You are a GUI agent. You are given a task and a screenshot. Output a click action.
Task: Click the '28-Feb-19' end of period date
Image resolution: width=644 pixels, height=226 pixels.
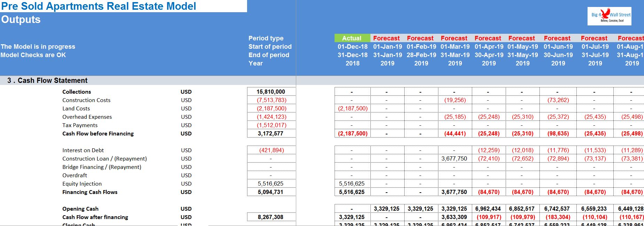[421, 55]
